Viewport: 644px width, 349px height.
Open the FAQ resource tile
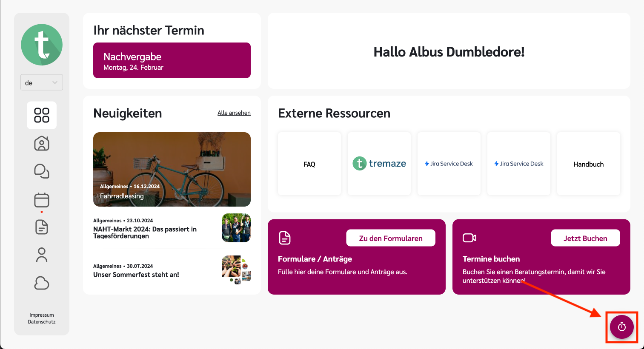pyautogui.click(x=309, y=164)
